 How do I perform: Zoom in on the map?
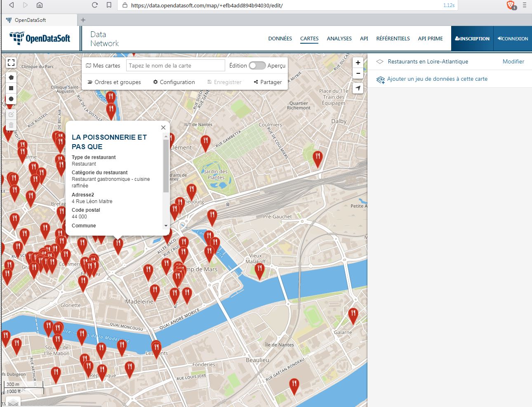[358, 63]
